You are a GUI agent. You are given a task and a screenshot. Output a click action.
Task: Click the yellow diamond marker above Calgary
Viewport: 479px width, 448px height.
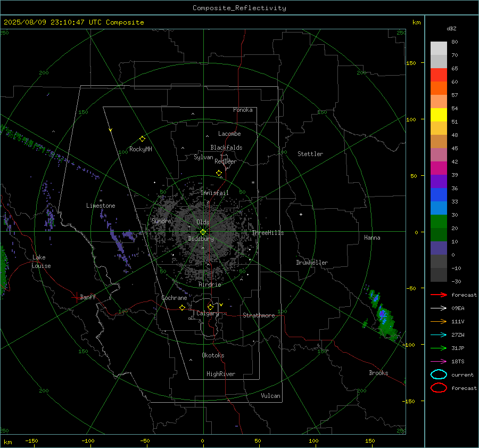pos(210,307)
